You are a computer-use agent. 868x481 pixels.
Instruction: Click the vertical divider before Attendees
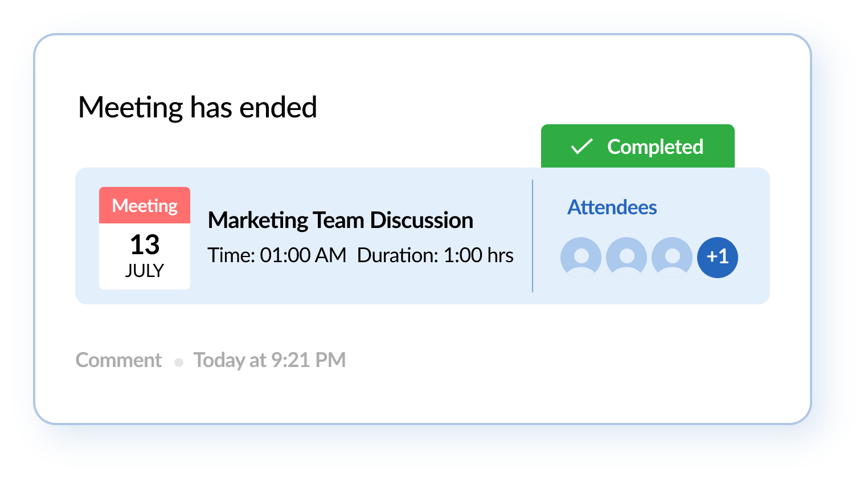pyautogui.click(x=533, y=236)
